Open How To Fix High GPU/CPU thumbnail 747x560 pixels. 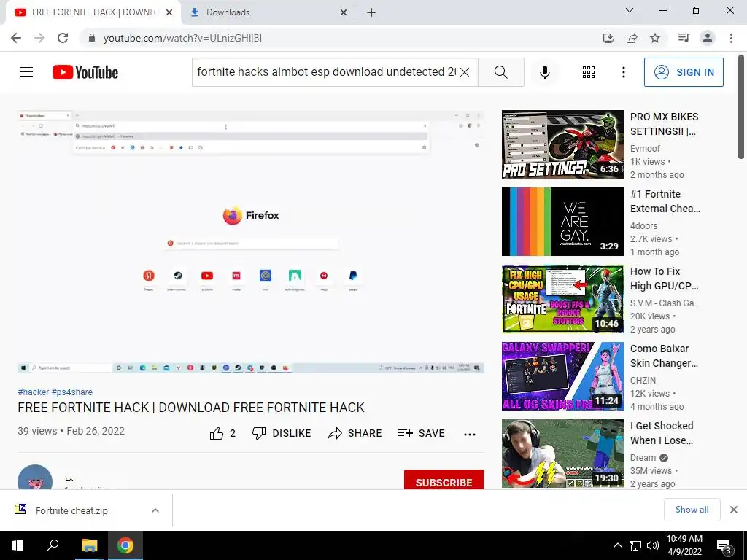click(x=562, y=298)
